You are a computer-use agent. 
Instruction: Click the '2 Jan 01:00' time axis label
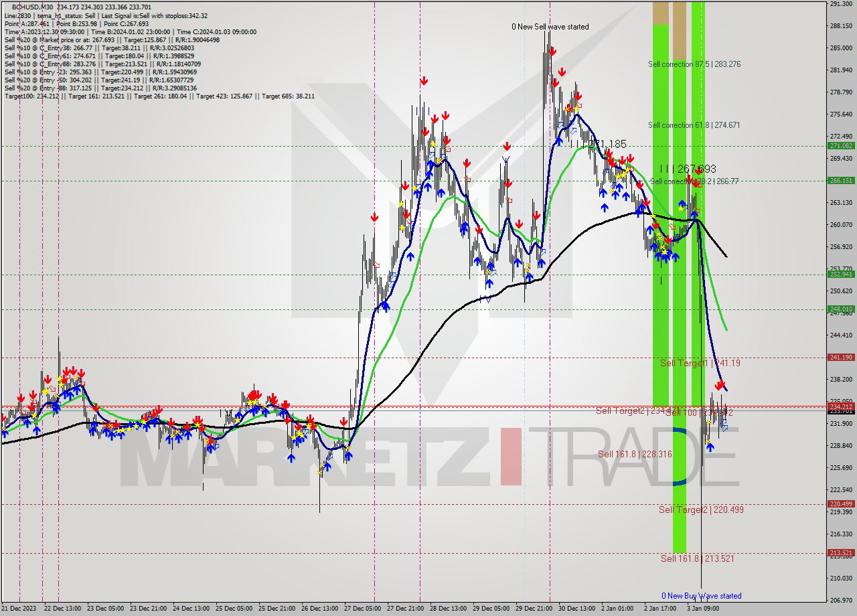(x=619, y=609)
